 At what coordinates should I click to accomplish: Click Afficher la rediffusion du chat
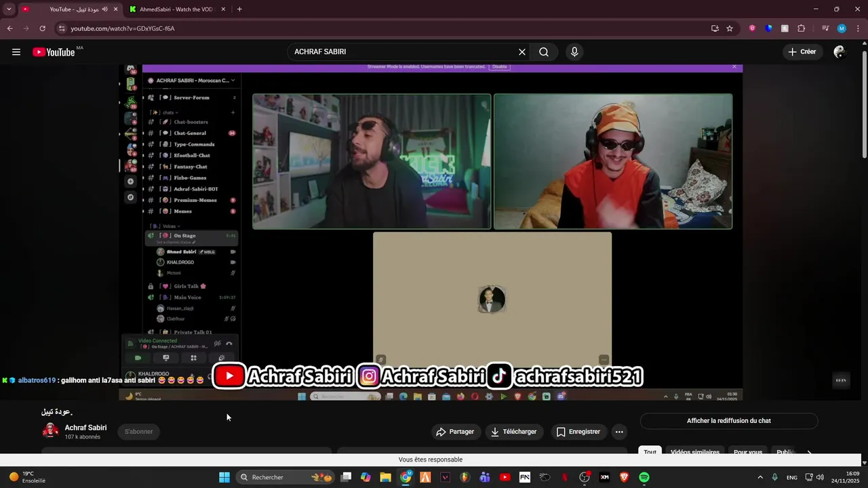(x=729, y=421)
